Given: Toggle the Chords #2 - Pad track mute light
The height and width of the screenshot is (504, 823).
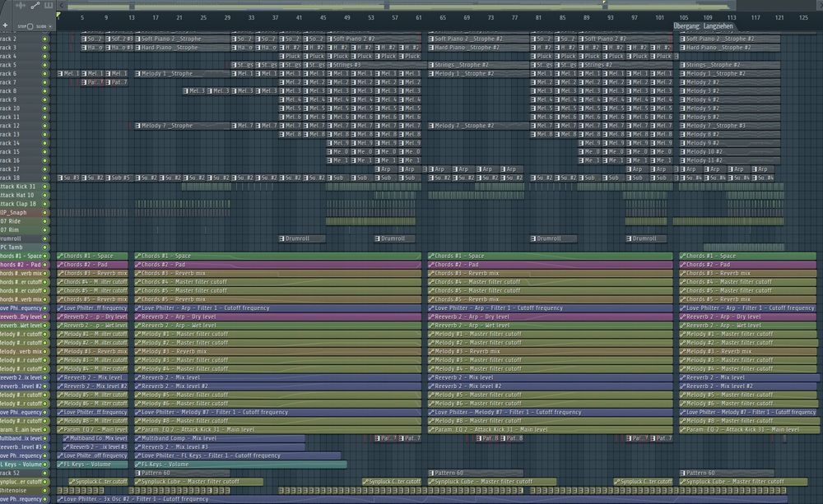Looking at the screenshot, I should pos(44,265).
